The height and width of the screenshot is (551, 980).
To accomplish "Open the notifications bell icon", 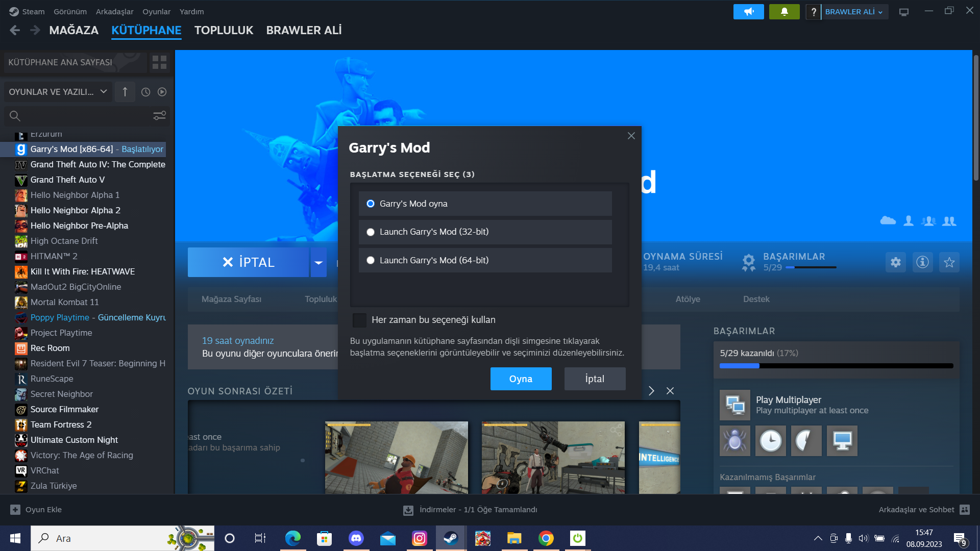I will pos(784,12).
